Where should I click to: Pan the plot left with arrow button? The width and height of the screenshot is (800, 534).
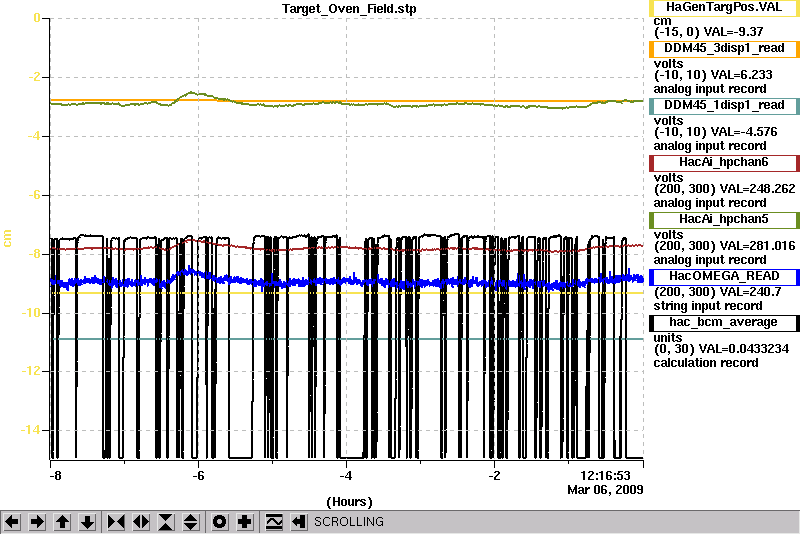click(x=12, y=522)
